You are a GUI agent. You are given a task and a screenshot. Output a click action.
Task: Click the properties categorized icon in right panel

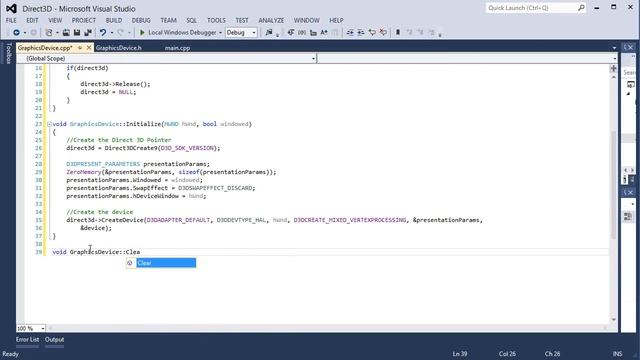(x=628, y=217)
